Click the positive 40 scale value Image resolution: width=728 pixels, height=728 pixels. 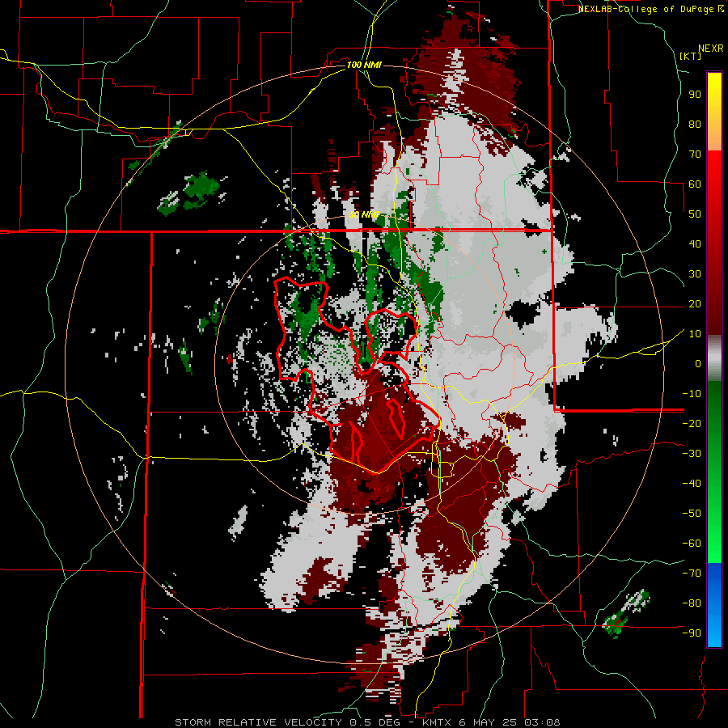[695, 243]
